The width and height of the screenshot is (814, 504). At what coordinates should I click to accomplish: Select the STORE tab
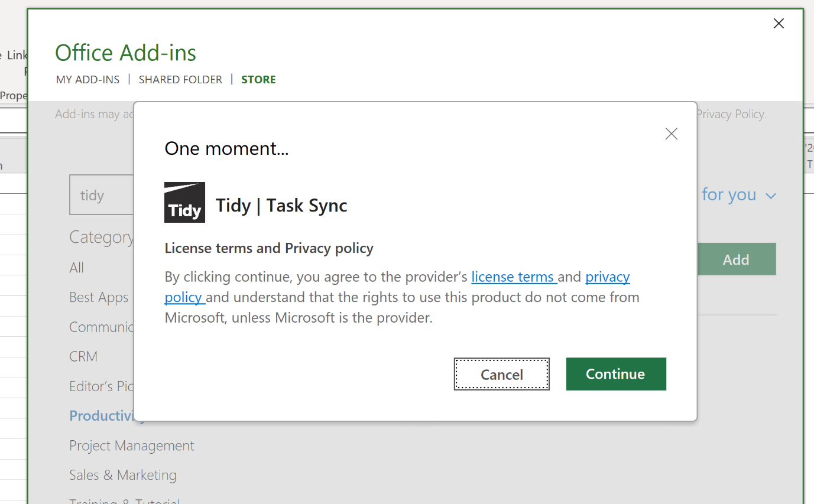coord(258,79)
